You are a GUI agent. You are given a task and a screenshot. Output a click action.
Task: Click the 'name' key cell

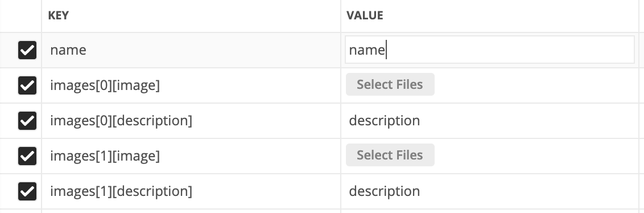pos(191,50)
